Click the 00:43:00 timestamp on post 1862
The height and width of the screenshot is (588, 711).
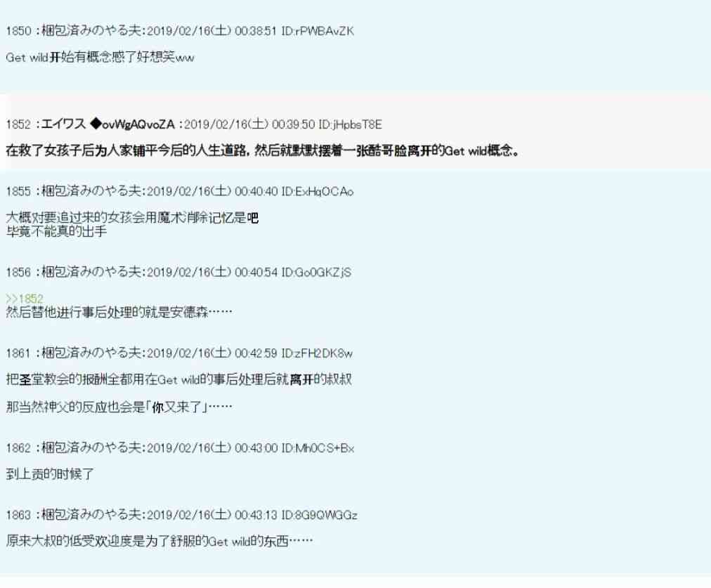point(256,448)
